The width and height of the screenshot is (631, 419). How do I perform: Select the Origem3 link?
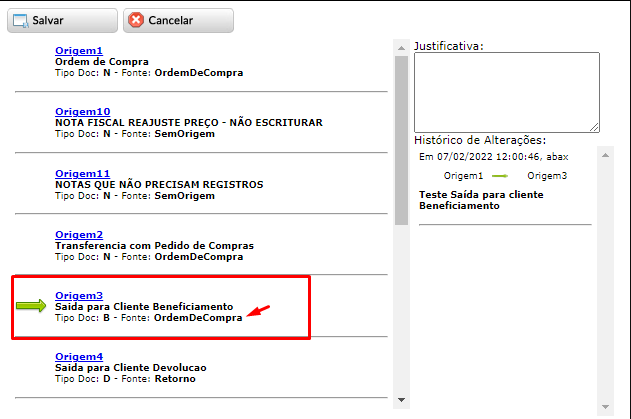(x=79, y=295)
